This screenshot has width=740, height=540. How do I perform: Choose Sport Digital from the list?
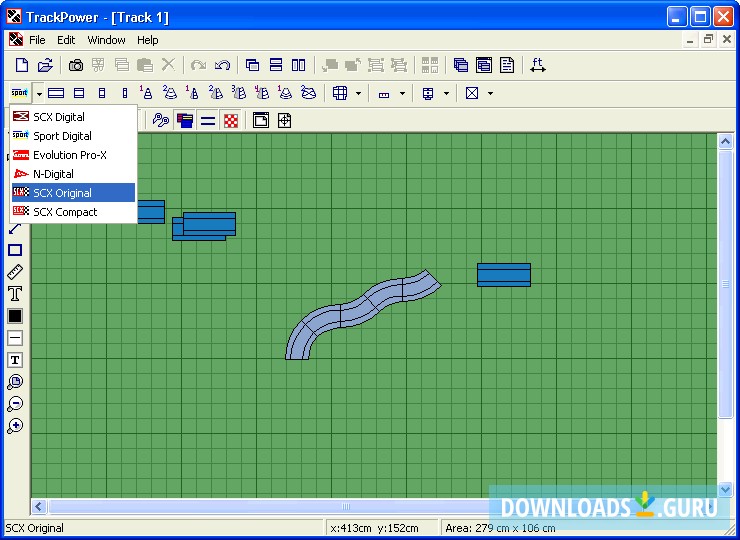coord(74,136)
